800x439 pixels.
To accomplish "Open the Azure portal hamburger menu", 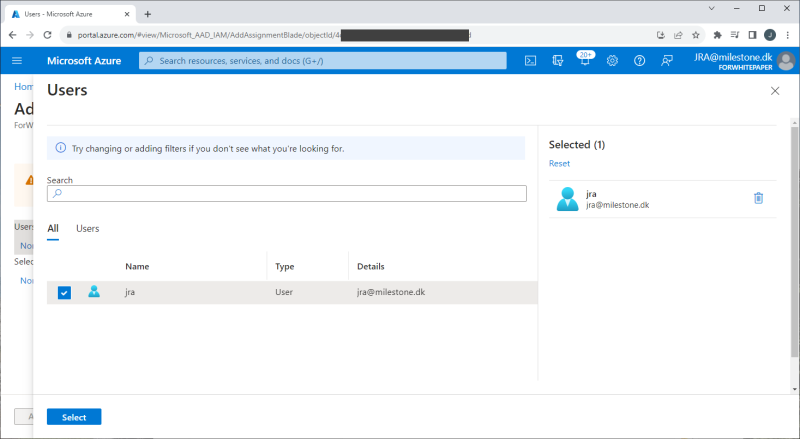I will (17, 61).
